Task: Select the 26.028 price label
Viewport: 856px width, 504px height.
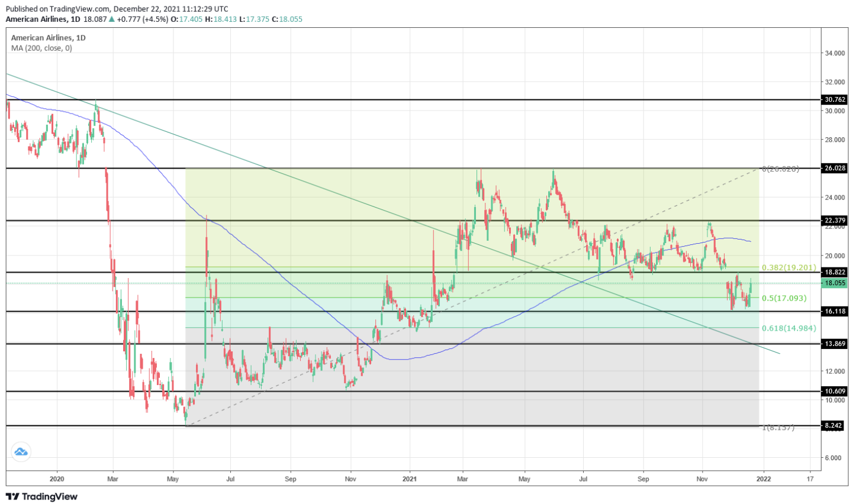Action: pyautogui.click(x=835, y=168)
